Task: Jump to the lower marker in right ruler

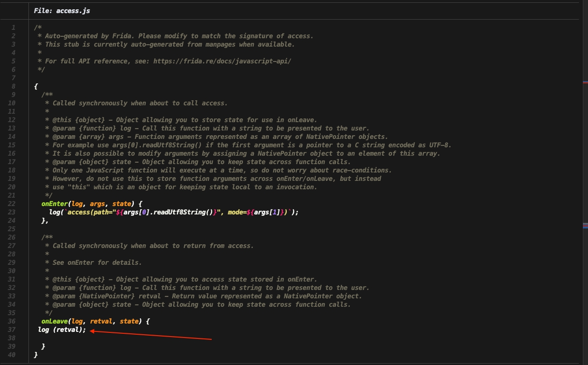Action: click(585, 225)
